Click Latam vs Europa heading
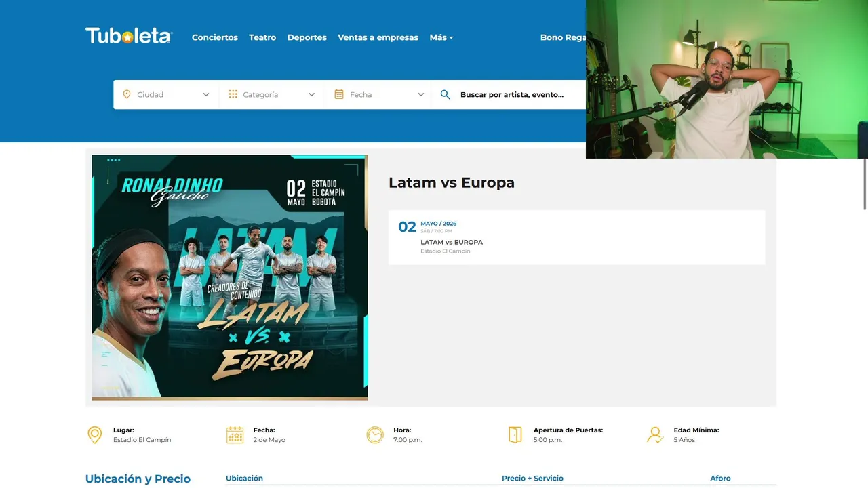Viewport: 868px width, 488px height. [x=452, y=182]
